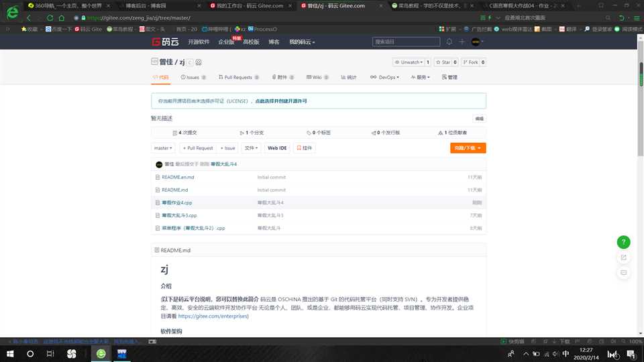Screen dimensions: 644x362
Task: Click the plus icon in Gitee header
Action: click(462, 42)
